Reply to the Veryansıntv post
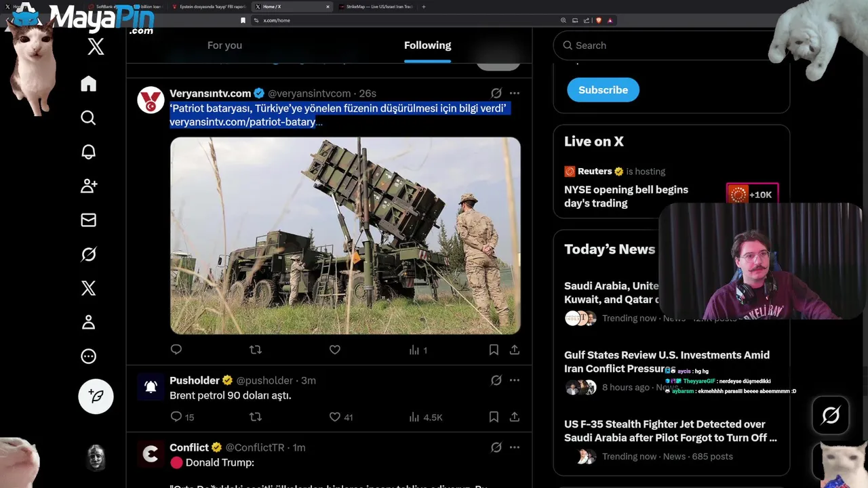This screenshot has width=868, height=488. (x=176, y=350)
